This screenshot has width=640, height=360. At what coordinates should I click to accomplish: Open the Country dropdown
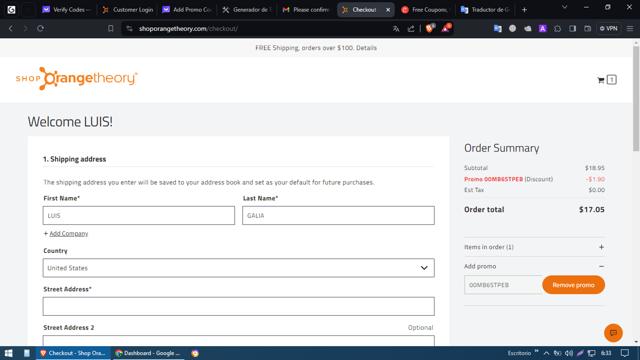point(239,268)
